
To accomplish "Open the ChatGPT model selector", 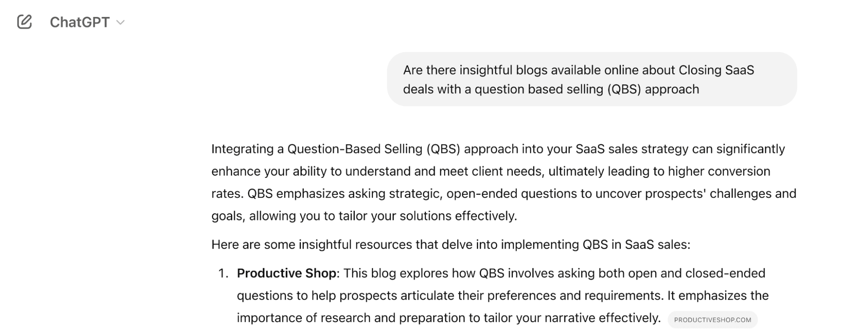I will pos(80,22).
